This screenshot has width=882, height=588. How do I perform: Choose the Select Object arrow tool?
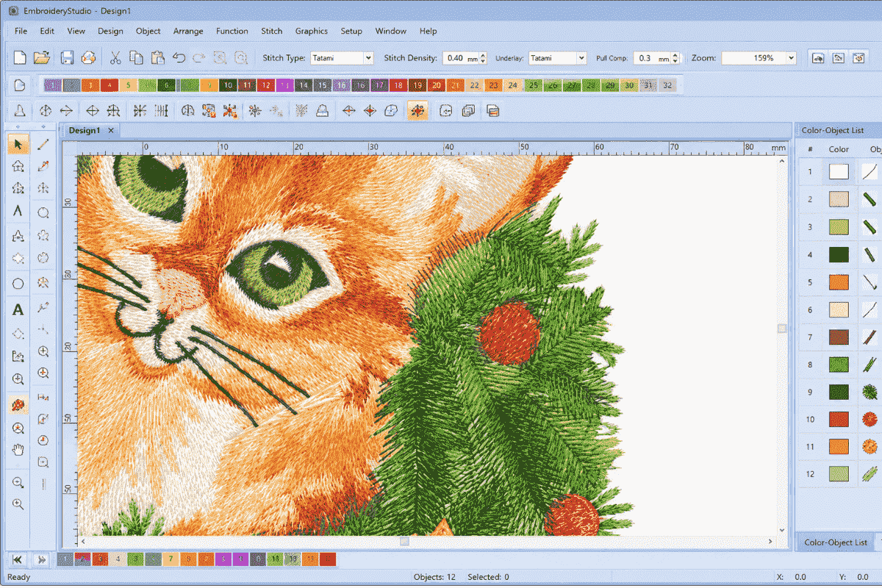18,145
